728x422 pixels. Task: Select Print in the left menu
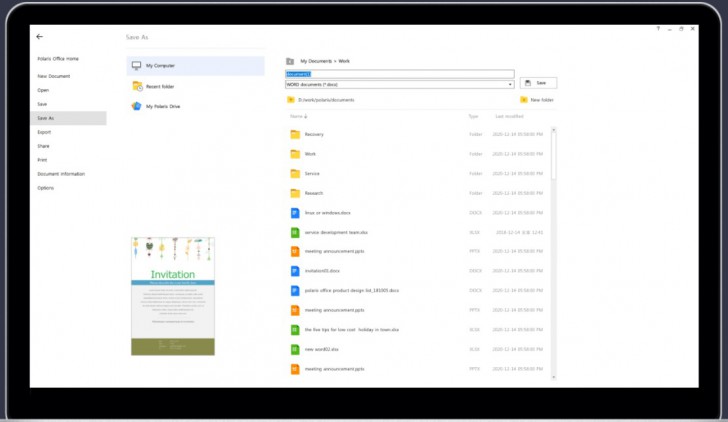(42, 160)
